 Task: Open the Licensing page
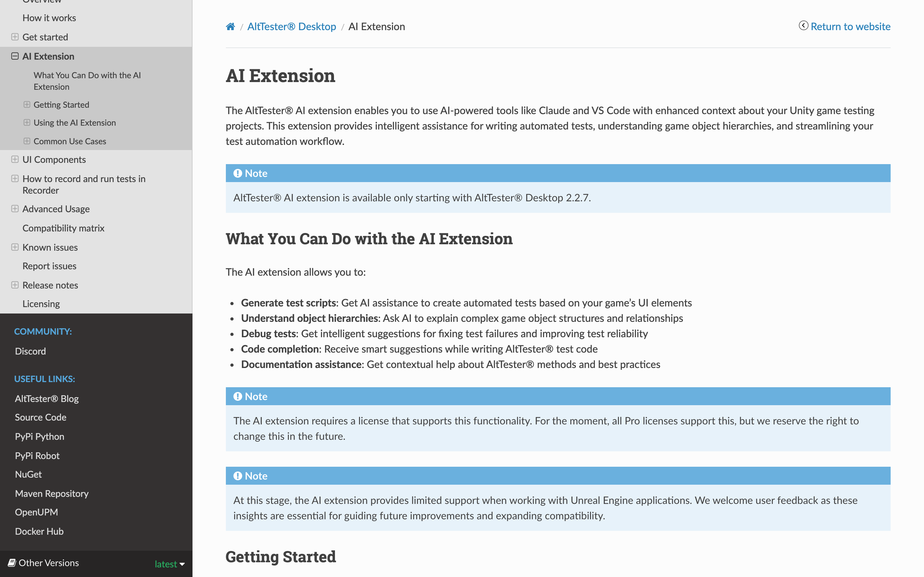(x=41, y=304)
